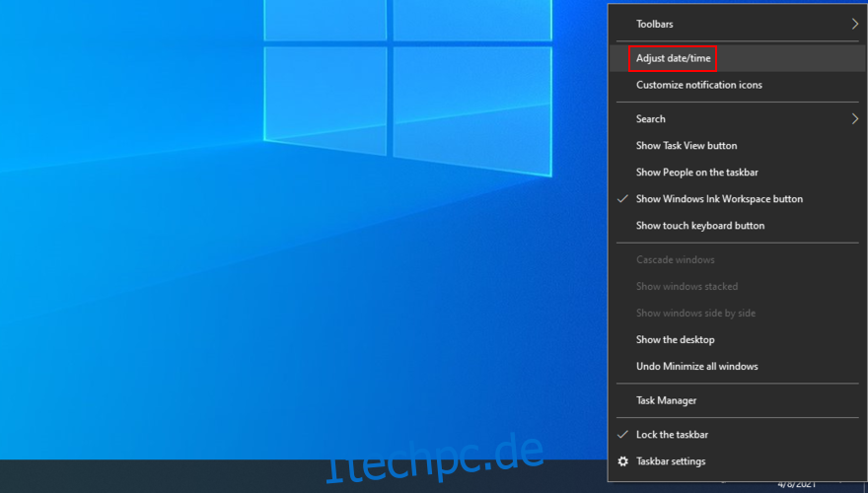Enable Show Task View button
This screenshot has height=493, width=868.
click(x=738, y=146)
